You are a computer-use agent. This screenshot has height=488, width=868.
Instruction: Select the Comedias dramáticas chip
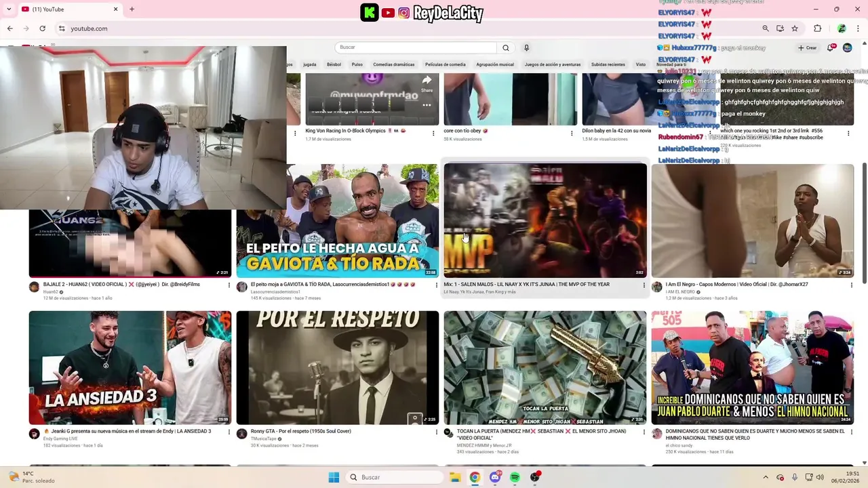coord(393,64)
